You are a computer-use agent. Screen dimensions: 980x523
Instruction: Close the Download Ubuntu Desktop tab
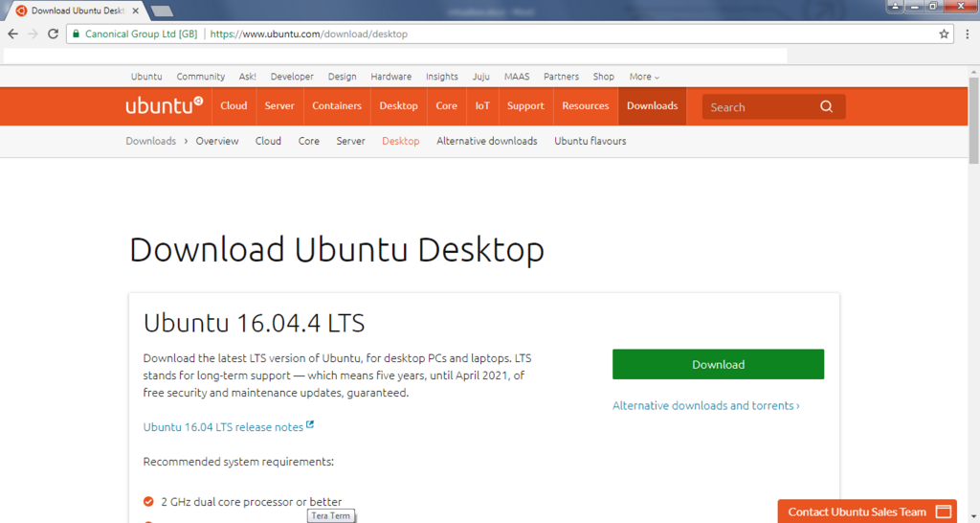[135, 11]
